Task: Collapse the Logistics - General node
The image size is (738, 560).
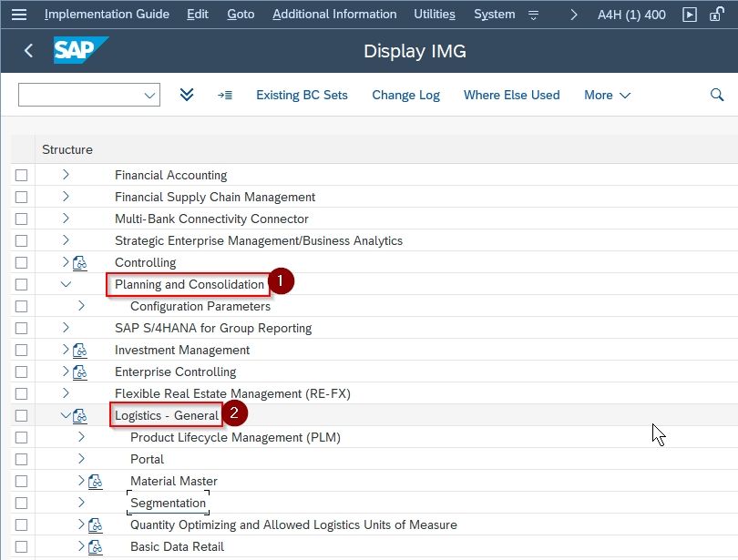Action: click(66, 415)
